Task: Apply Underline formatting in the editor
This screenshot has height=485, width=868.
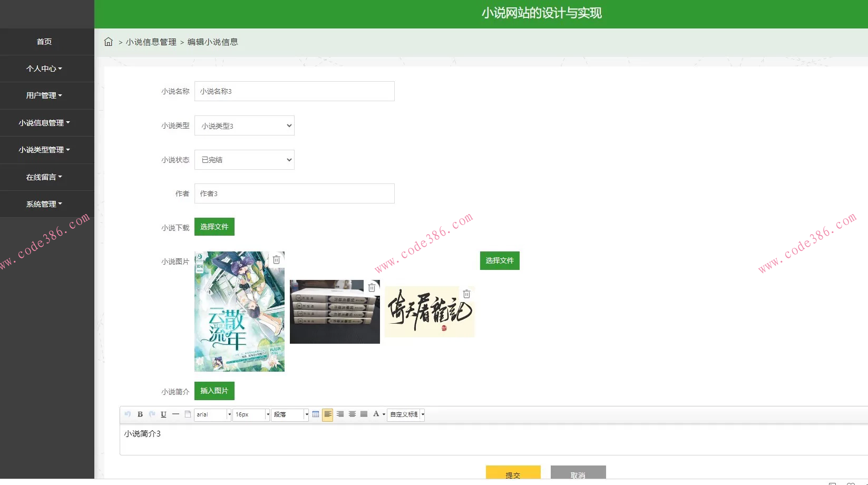Action: click(x=163, y=414)
